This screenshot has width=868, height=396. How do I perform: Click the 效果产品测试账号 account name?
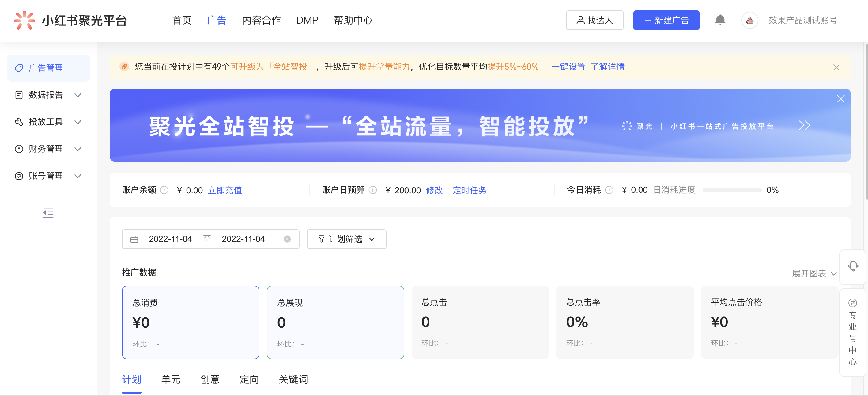click(803, 20)
